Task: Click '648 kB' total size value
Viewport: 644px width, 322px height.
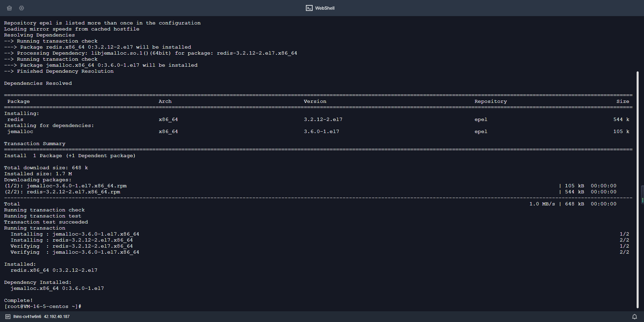Action: 575,204
